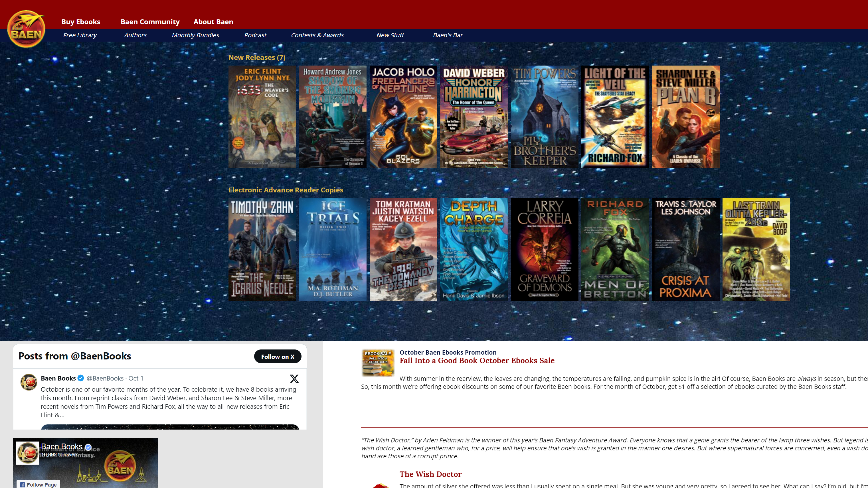Open Contests & Awards

317,35
